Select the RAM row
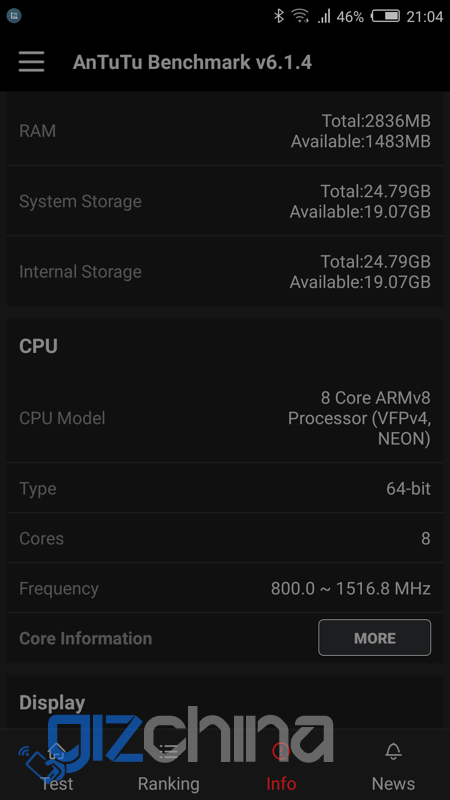Screen dimensions: 450x800 [225, 131]
